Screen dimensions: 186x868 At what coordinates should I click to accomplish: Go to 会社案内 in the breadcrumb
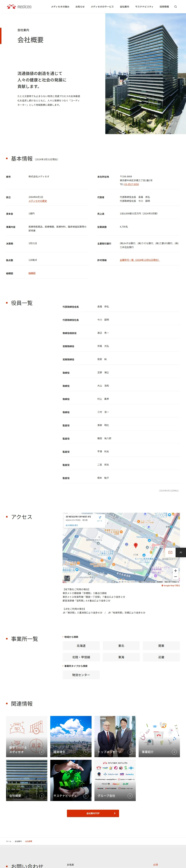pos(18,841)
